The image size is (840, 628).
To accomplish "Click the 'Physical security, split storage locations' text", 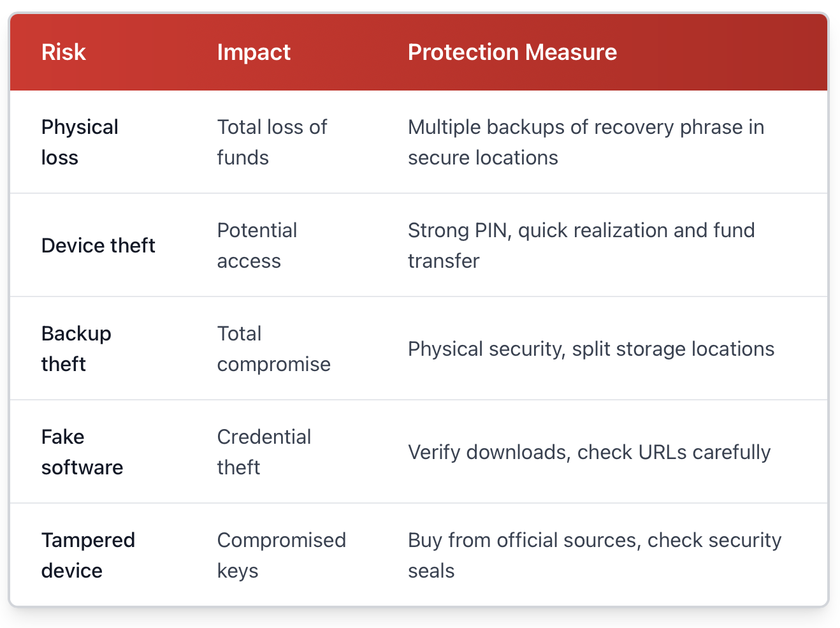I will [x=591, y=349].
